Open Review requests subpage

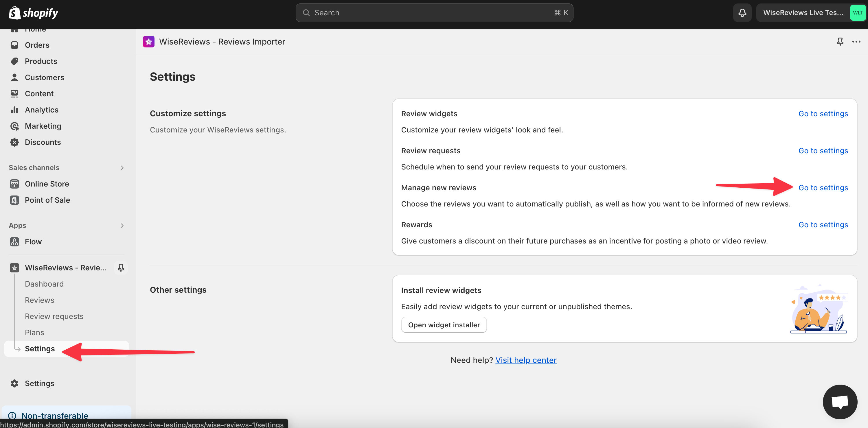54,316
